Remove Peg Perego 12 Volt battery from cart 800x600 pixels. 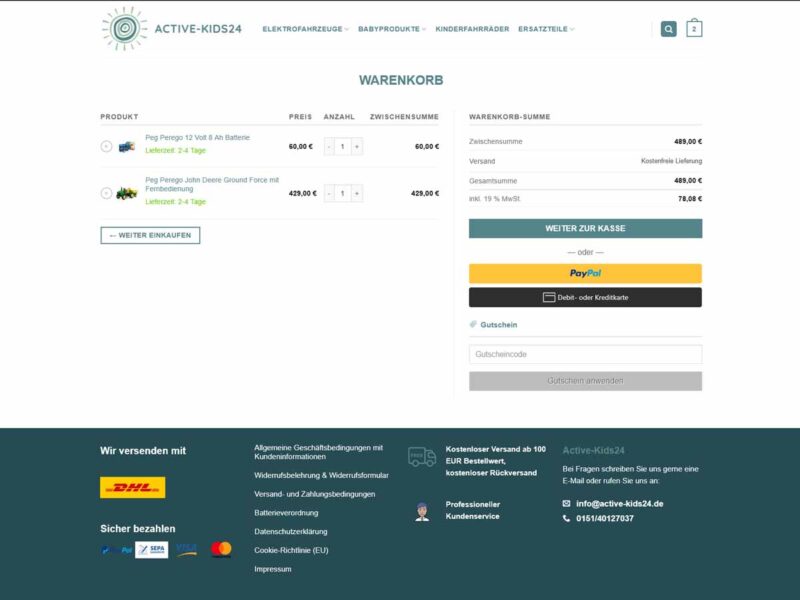[106, 146]
